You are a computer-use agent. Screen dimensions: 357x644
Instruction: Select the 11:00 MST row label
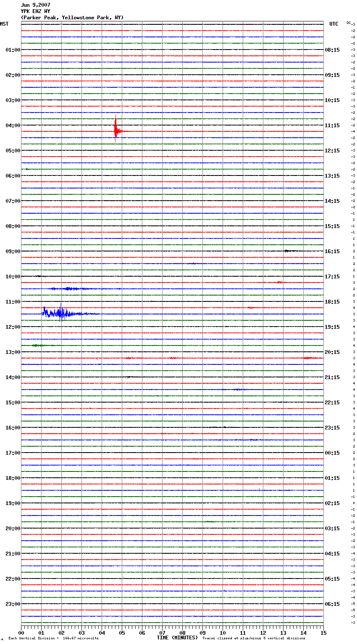tap(13, 302)
